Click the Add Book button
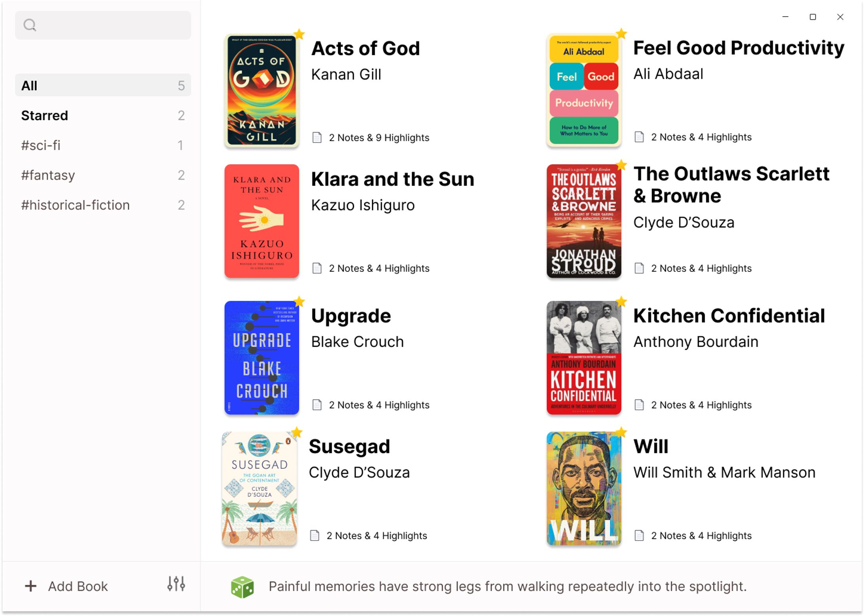The image size is (864, 616). (66, 586)
